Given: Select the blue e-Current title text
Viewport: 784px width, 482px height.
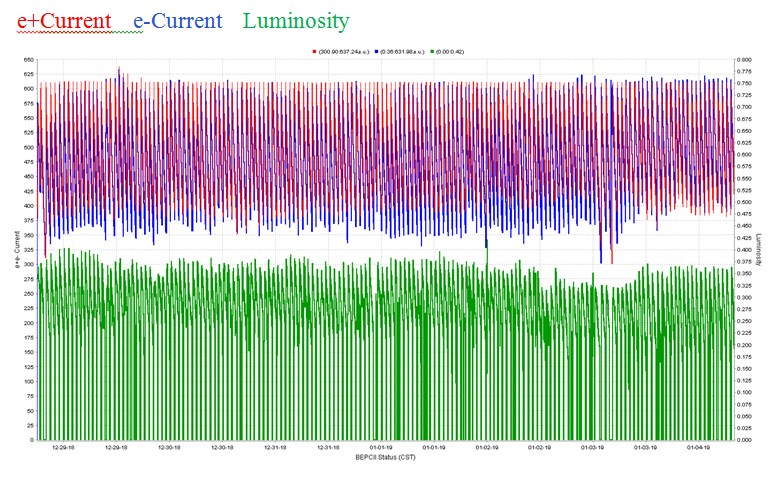Looking at the screenshot, I should (178, 21).
